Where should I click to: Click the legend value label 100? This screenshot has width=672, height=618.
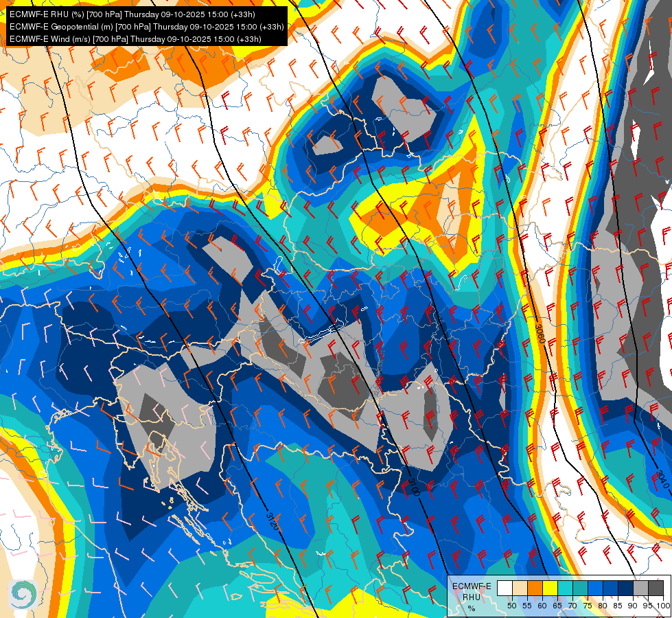663,606
